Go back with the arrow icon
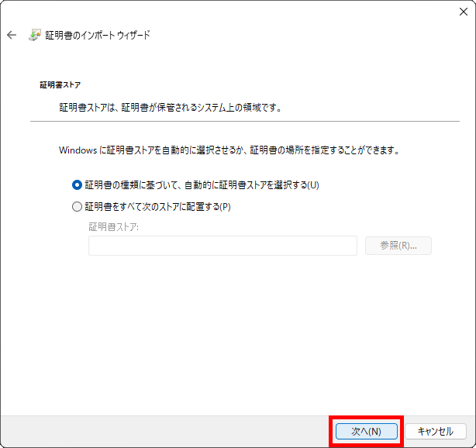 [x=12, y=35]
